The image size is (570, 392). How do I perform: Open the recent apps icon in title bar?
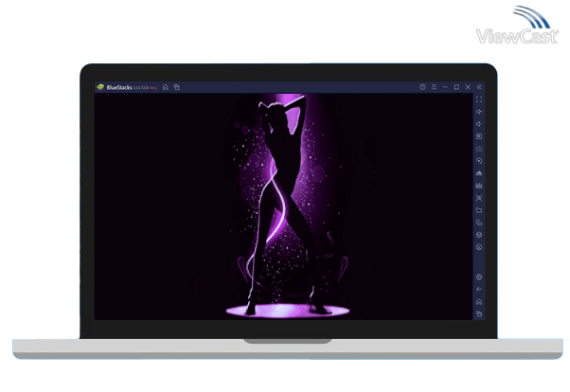coord(177,87)
